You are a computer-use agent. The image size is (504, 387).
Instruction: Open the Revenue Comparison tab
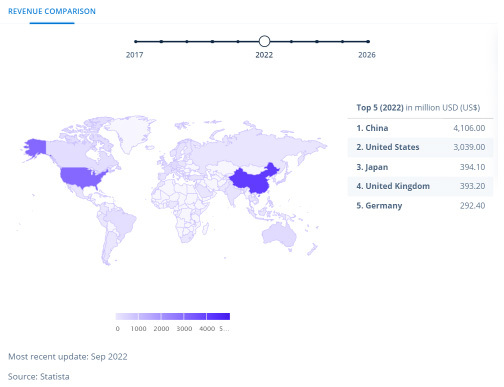coord(52,11)
